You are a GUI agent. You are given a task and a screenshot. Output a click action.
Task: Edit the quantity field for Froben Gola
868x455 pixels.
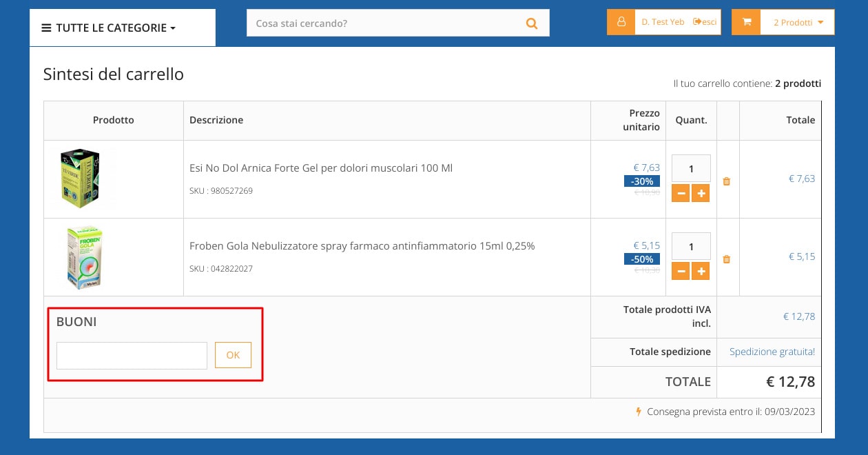click(x=691, y=246)
